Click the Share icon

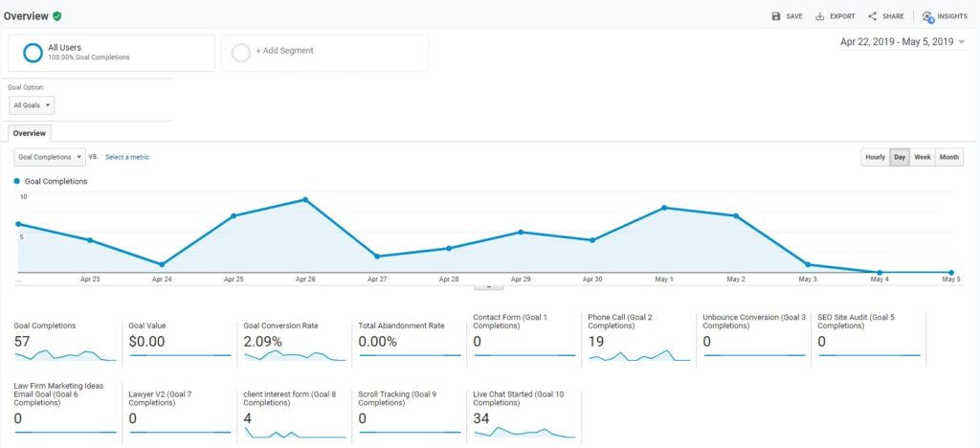click(873, 16)
